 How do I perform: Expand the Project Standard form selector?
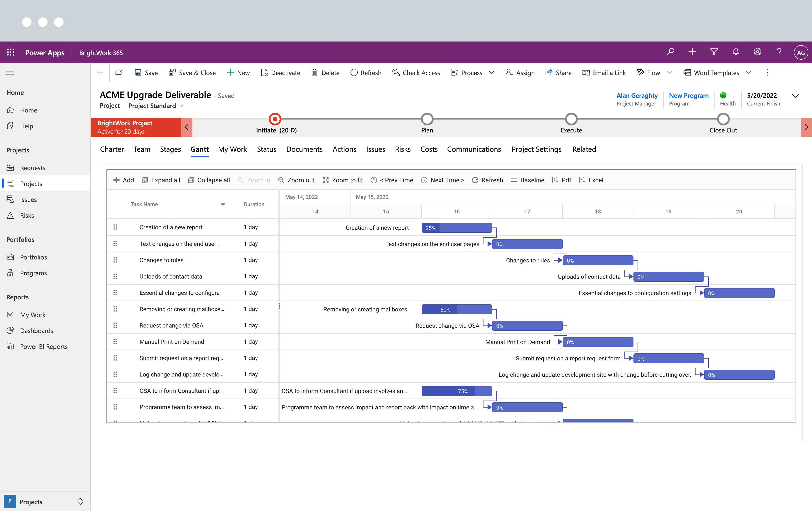tap(181, 106)
